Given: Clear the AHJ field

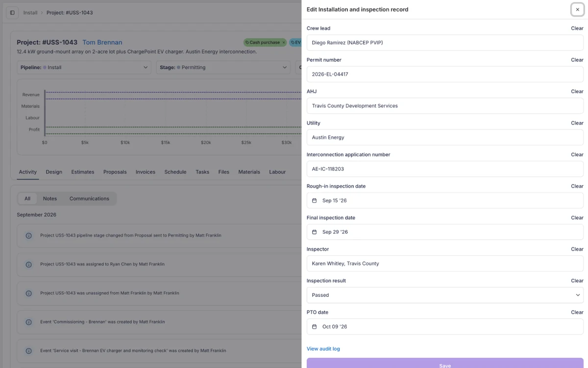Looking at the screenshot, I should [x=577, y=91].
